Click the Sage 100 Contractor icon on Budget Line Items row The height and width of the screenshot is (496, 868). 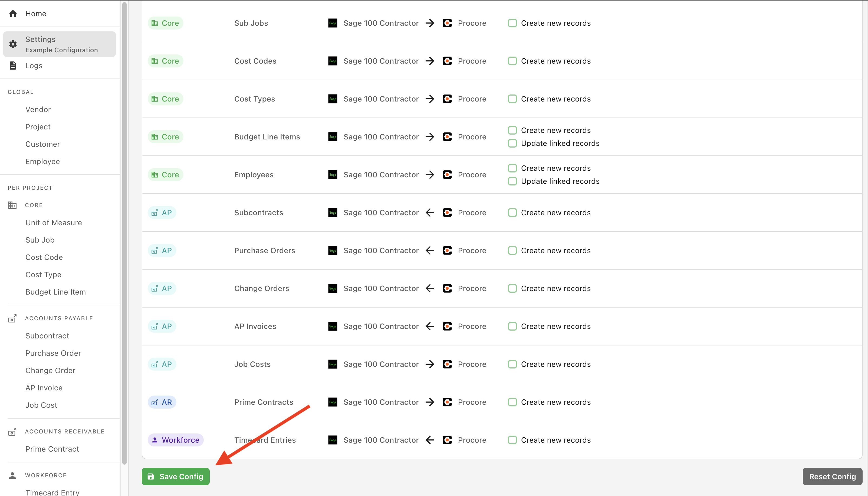pyautogui.click(x=333, y=137)
